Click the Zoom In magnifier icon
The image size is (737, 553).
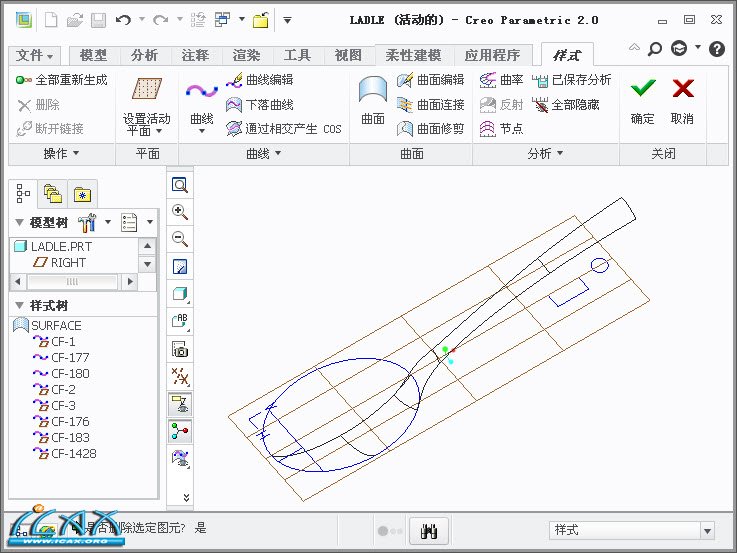click(180, 212)
